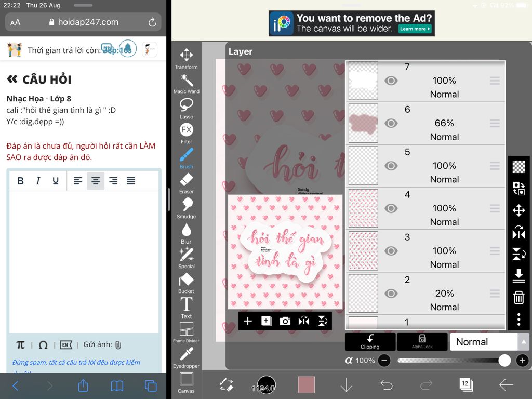
Task: Attach an image with paperclip icon
Action: coord(118,345)
